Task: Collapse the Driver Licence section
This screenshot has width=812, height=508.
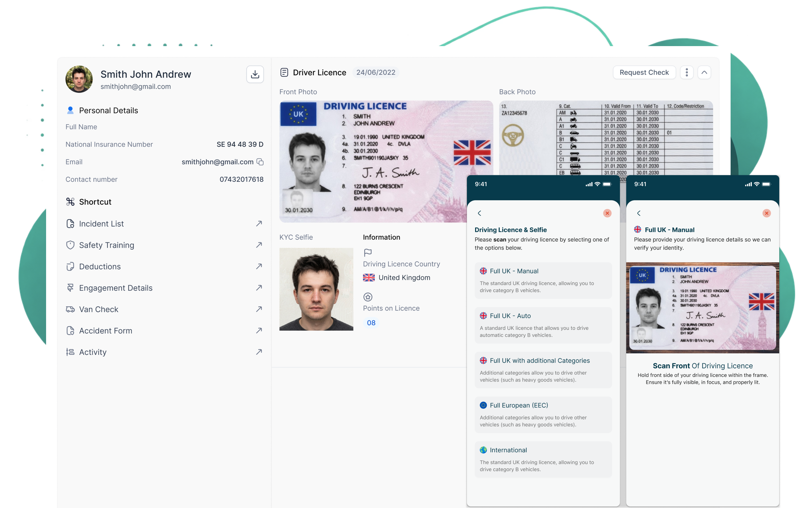Action: [x=704, y=72]
